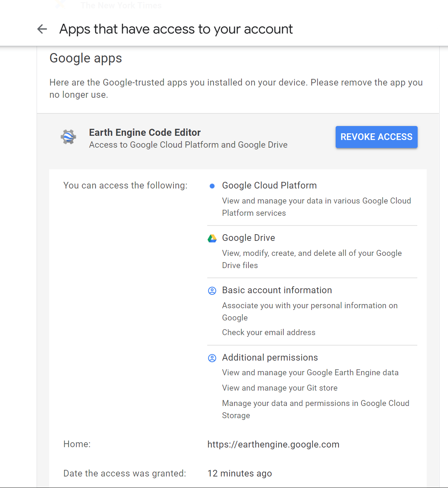Click the Basic account information heading

277,290
